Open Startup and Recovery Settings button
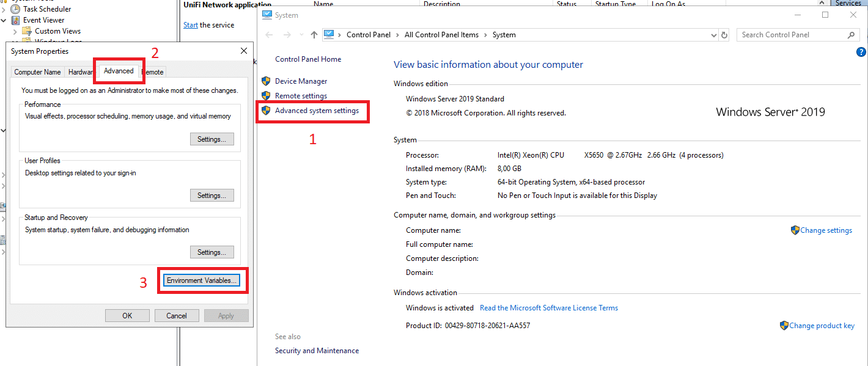This screenshot has height=366, width=868. (212, 252)
